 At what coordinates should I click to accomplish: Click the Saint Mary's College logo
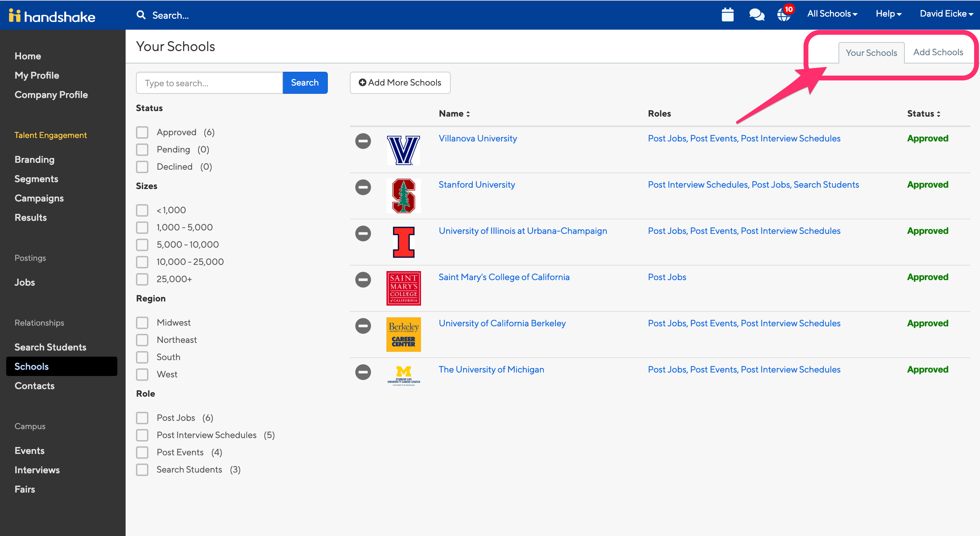pos(404,288)
